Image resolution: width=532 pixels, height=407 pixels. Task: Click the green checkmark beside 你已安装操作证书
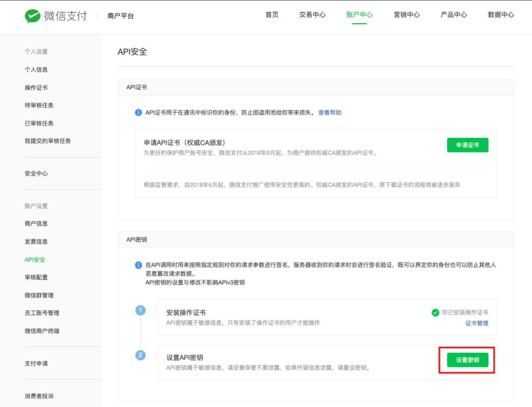[x=435, y=312]
